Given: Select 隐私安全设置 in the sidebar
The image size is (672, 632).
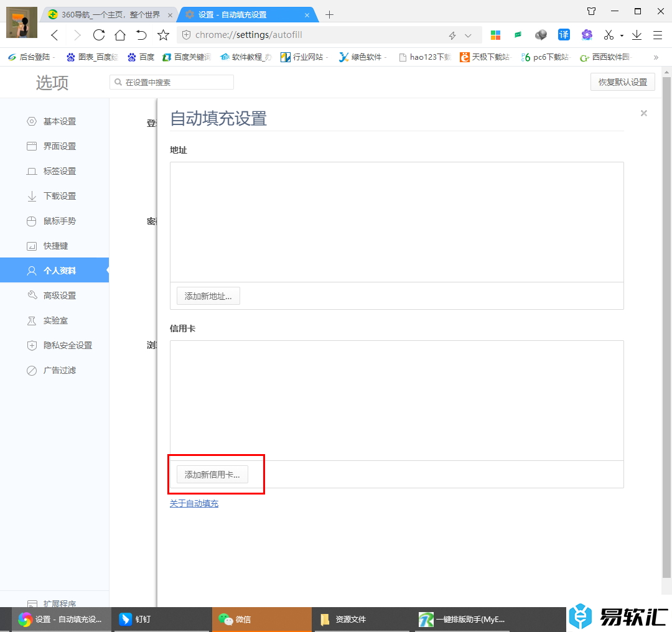Looking at the screenshot, I should (x=54, y=345).
